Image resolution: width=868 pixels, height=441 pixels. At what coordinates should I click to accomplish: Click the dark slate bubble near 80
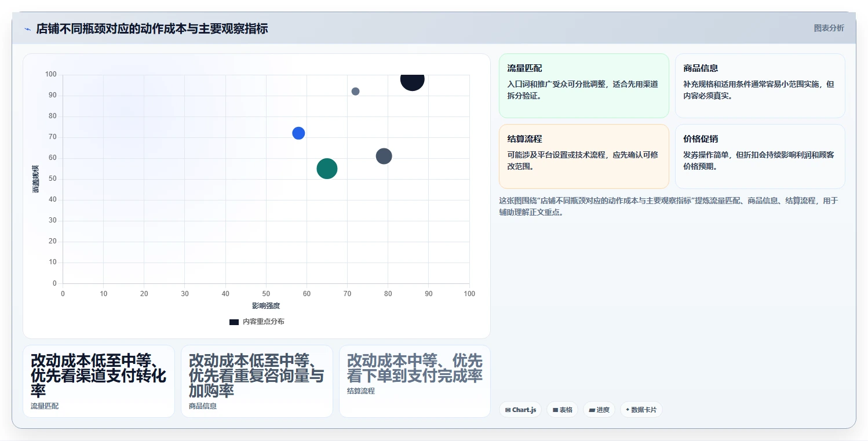coord(384,156)
